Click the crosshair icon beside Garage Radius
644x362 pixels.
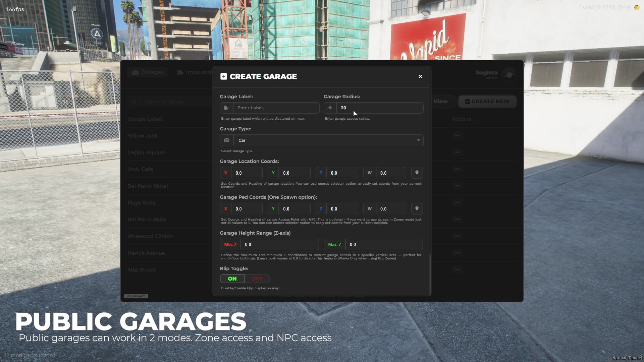330,108
